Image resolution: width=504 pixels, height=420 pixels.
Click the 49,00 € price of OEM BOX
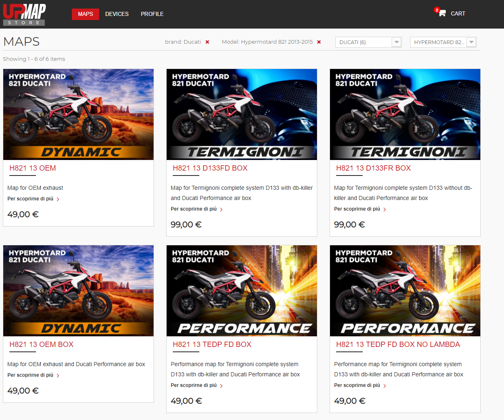23,391
